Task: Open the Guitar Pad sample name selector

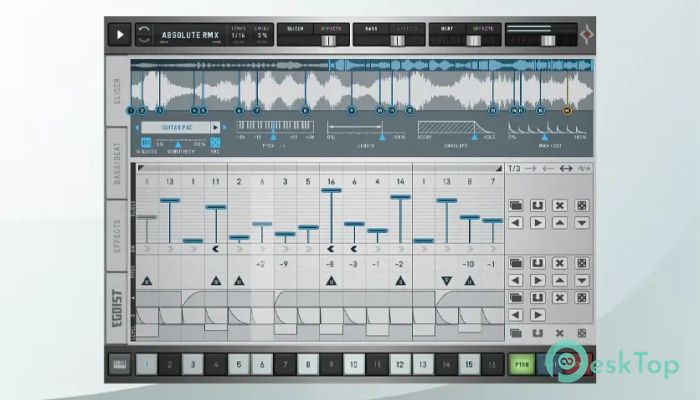Action: pyautogui.click(x=176, y=128)
